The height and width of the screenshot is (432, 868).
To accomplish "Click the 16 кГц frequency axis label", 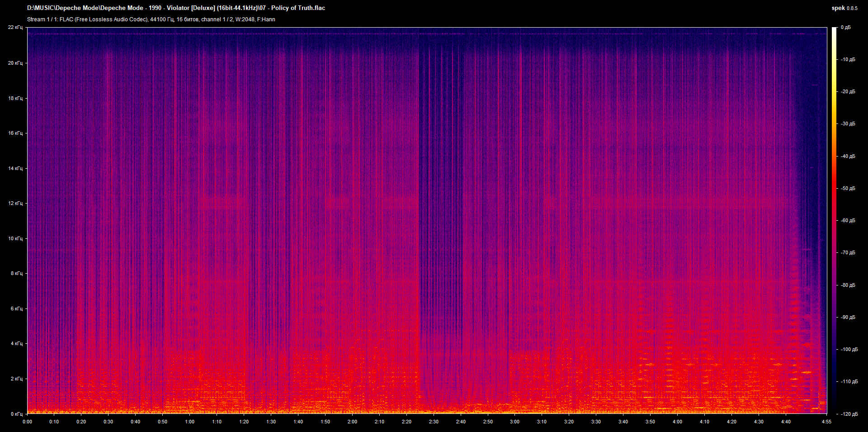I will [x=15, y=133].
